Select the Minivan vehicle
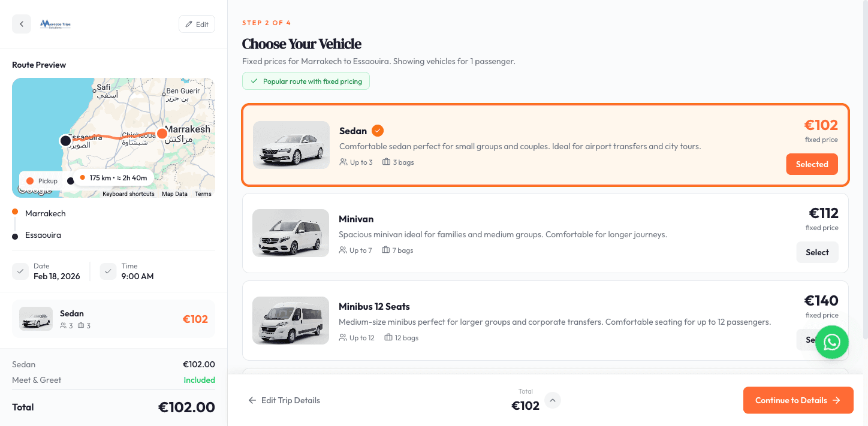The image size is (868, 426). (x=817, y=252)
